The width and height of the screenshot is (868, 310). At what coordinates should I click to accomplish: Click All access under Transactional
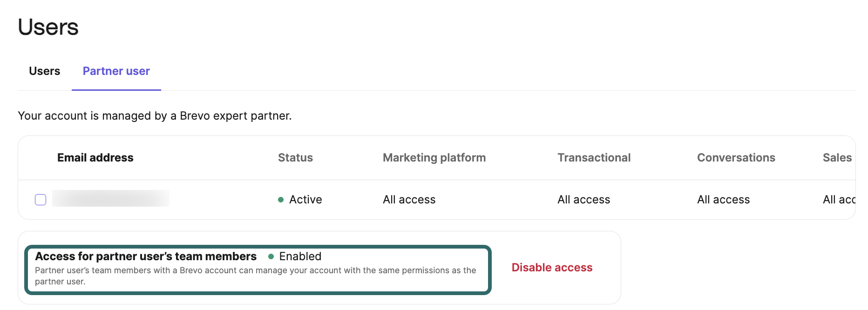pos(583,200)
